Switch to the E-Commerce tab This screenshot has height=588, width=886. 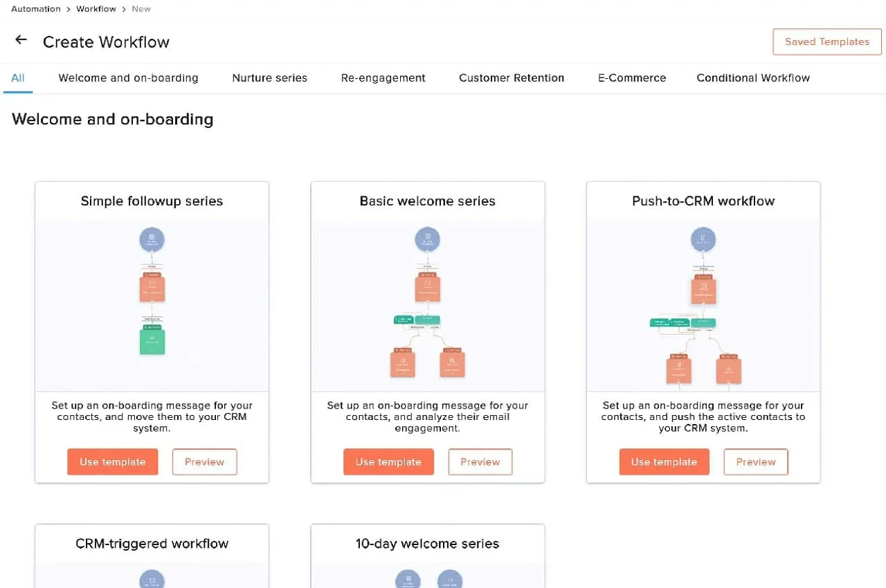pyautogui.click(x=632, y=78)
